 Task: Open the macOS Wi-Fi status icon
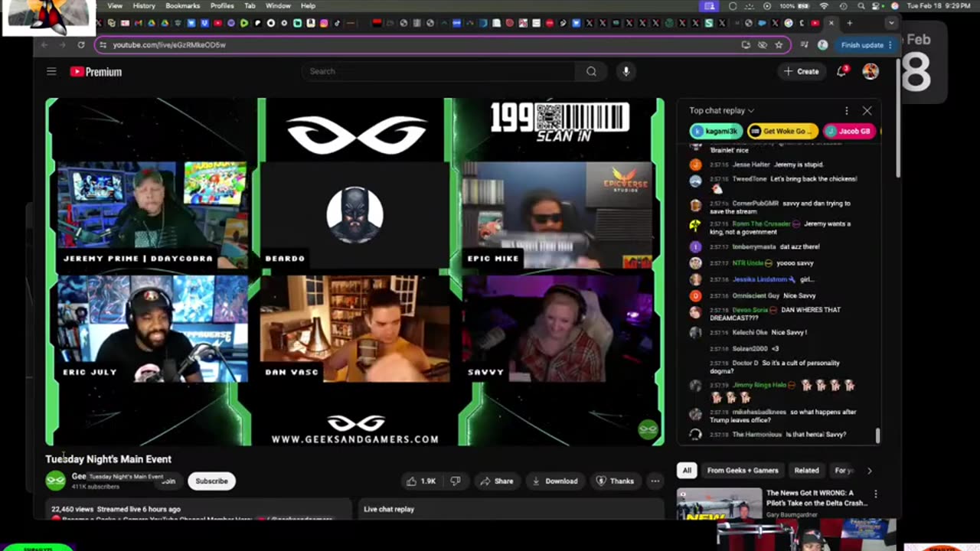[823, 5]
